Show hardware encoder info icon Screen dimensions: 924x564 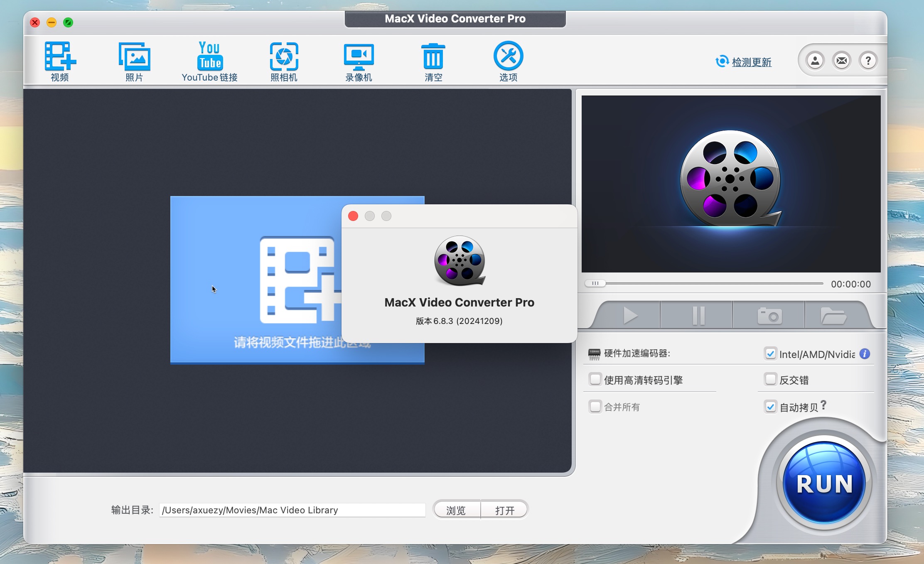coord(865,353)
